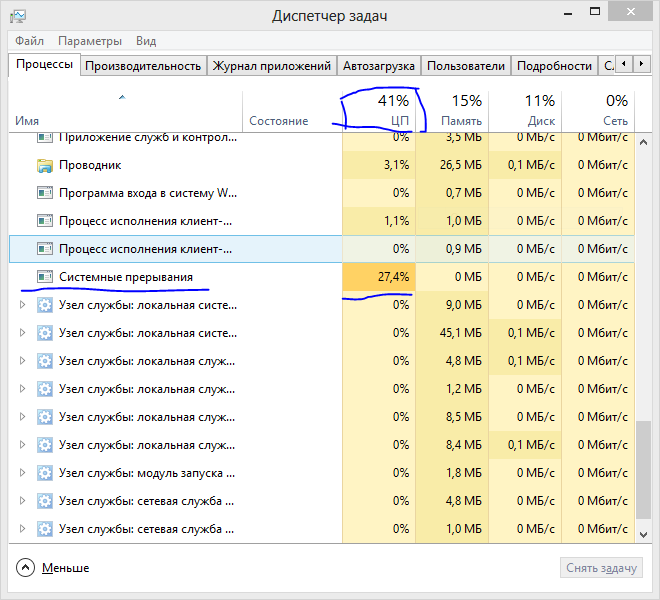
Task: Expand the сетевая служба node using 4,8 МБ
Action: 22,501
